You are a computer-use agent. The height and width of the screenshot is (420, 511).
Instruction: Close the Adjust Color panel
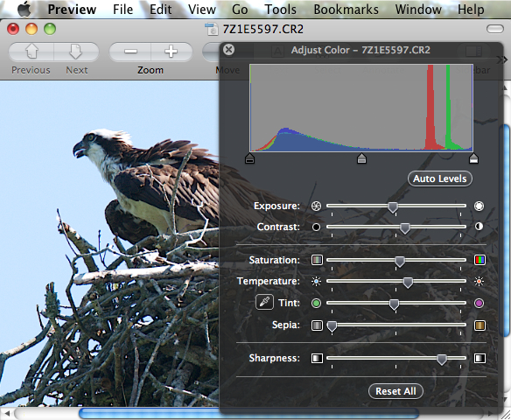pyautogui.click(x=228, y=50)
